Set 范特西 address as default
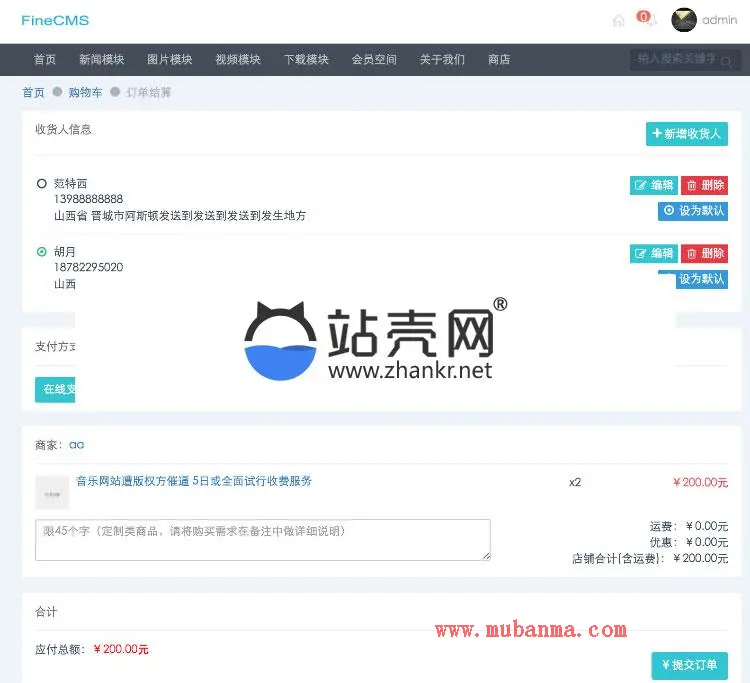The width and height of the screenshot is (750, 683). [x=692, y=211]
